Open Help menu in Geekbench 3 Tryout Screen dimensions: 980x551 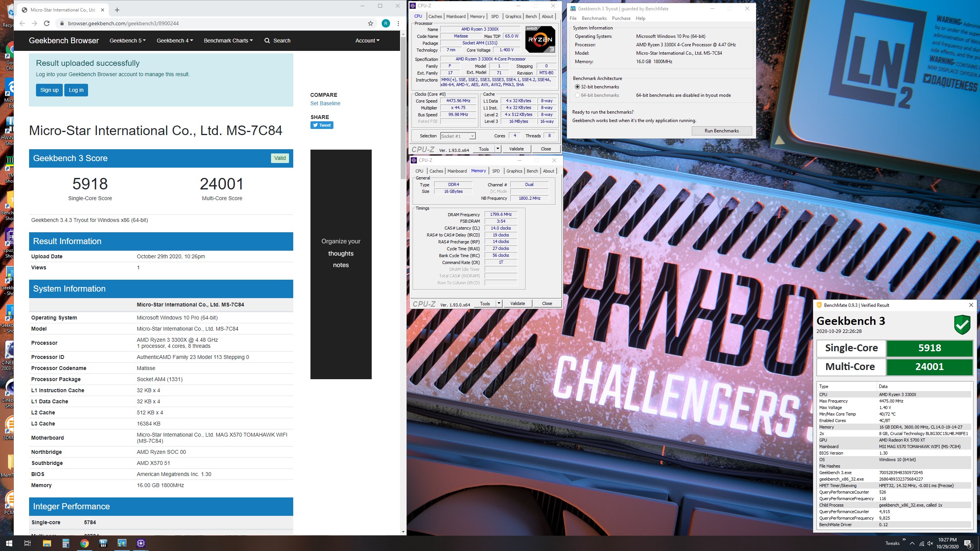click(640, 18)
